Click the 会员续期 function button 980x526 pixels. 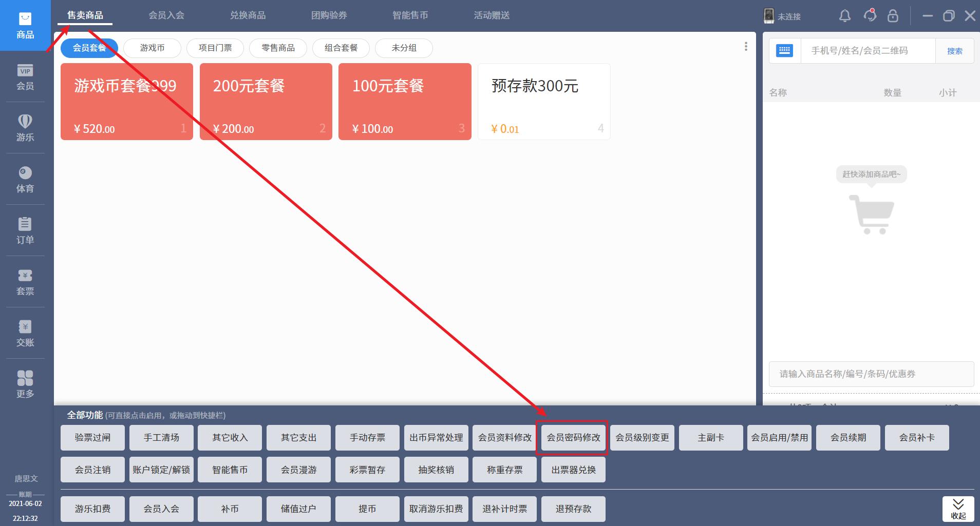point(848,438)
